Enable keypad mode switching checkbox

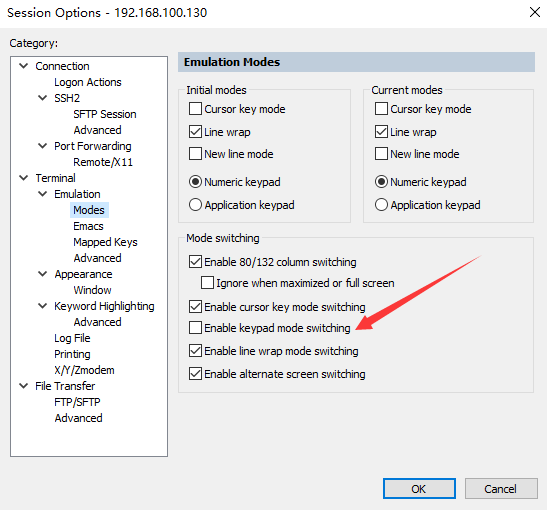[x=195, y=328]
